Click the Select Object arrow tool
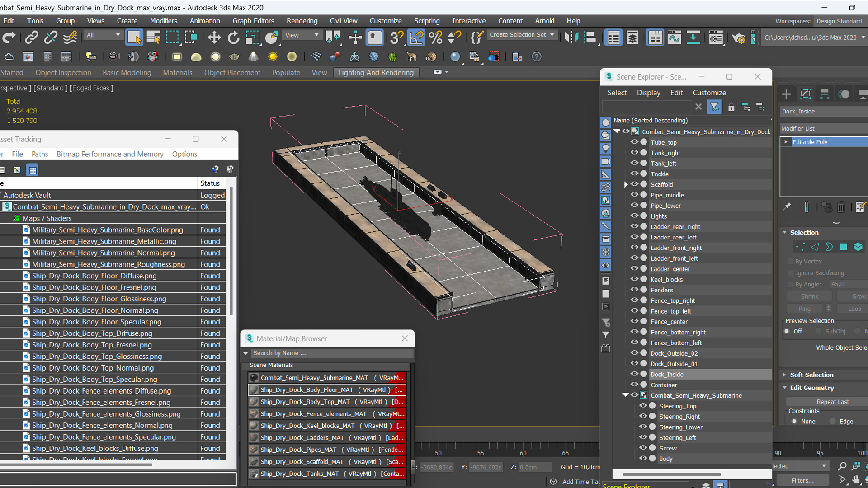The height and width of the screenshot is (488, 868). pos(134,38)
